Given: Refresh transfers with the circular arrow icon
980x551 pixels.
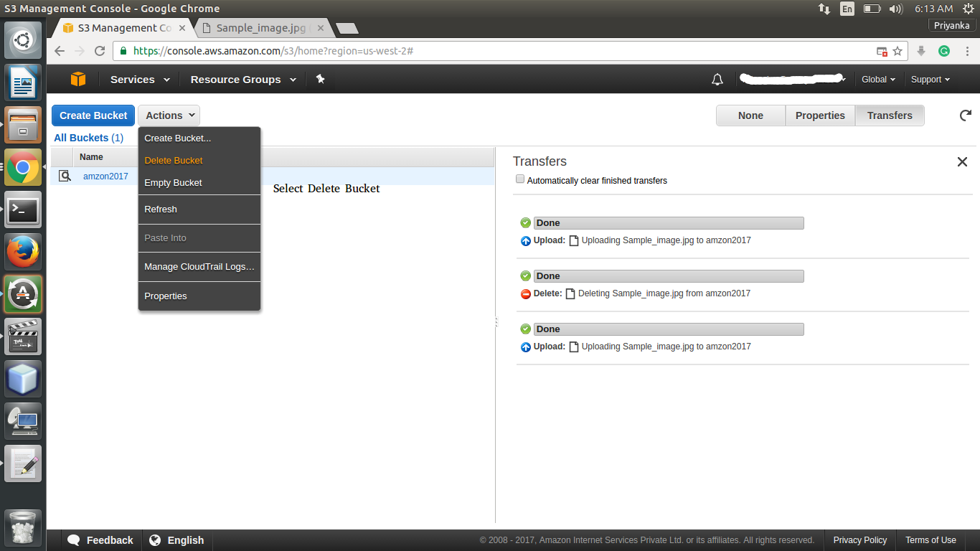Looking at the screenshot, I should pyautogui.click(x=965, y=115).
